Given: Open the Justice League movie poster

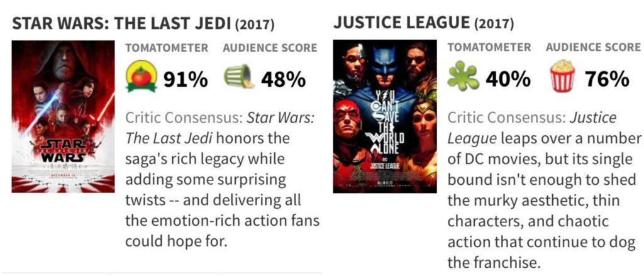Looking at the screenshot, I should point(385,116).
